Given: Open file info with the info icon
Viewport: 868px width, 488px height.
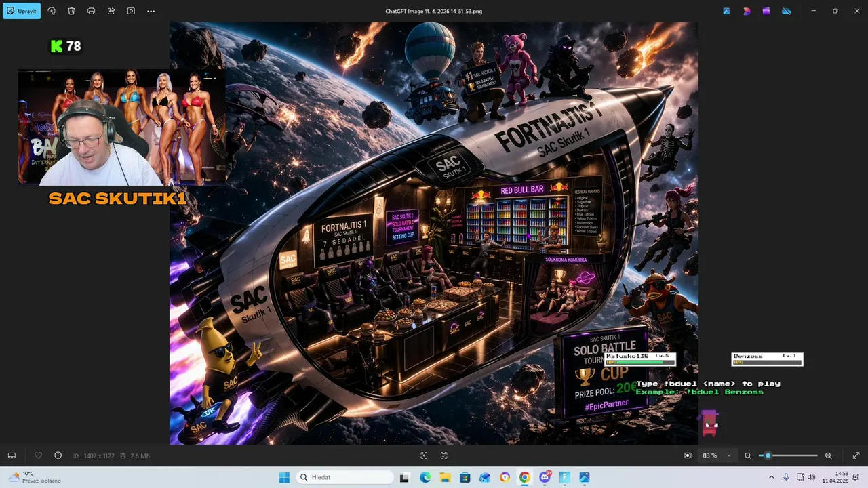Looking at the screenshot, I should (x=58, y=455).
